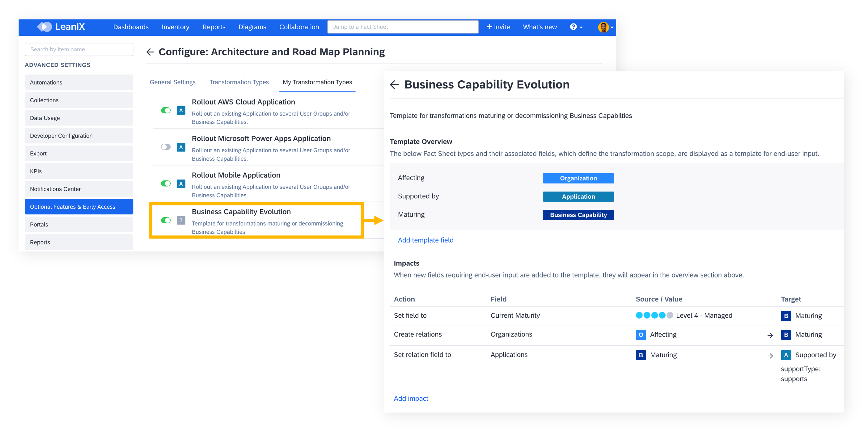This screenshot has height=436, width=868.
Task: Click the Organization fact sheet tag
Action: 578,179
